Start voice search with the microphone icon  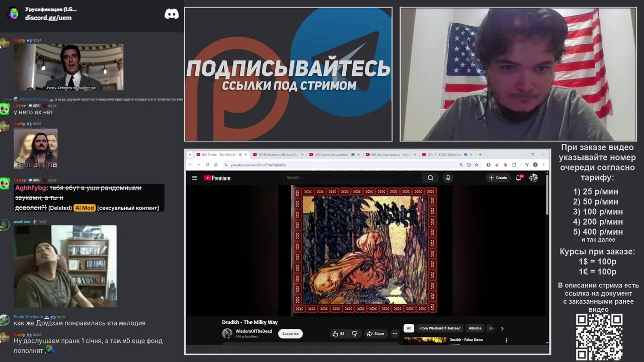point(448,177)
